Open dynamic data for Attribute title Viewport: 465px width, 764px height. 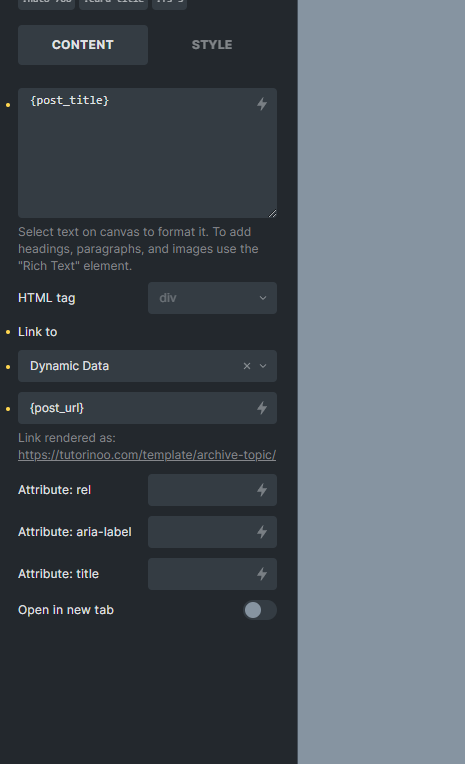tap(262, 574)
